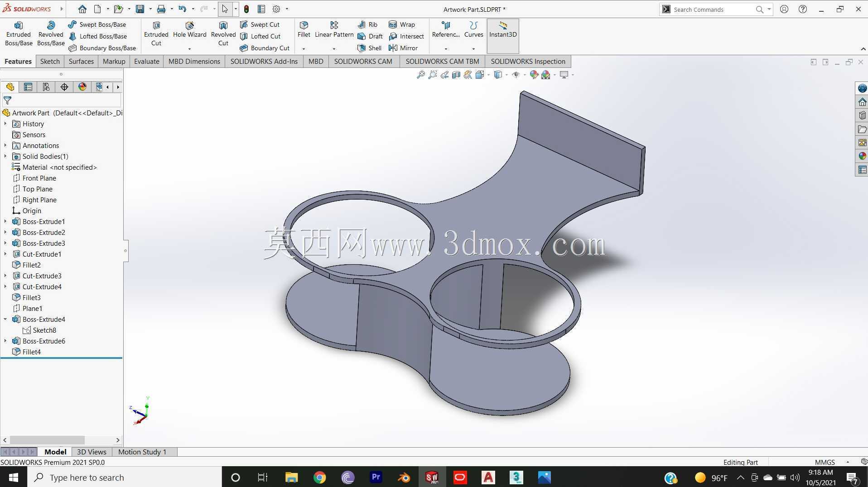Open the Appearances task pane tab
The image size is (868, 487).
[862, 156]
